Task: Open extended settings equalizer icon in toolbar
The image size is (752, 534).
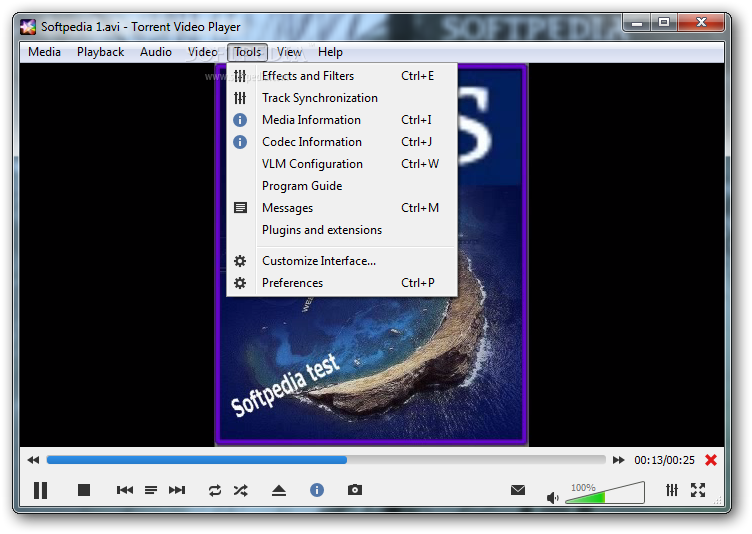Action: pyautogui.click(x=672, y=490)
